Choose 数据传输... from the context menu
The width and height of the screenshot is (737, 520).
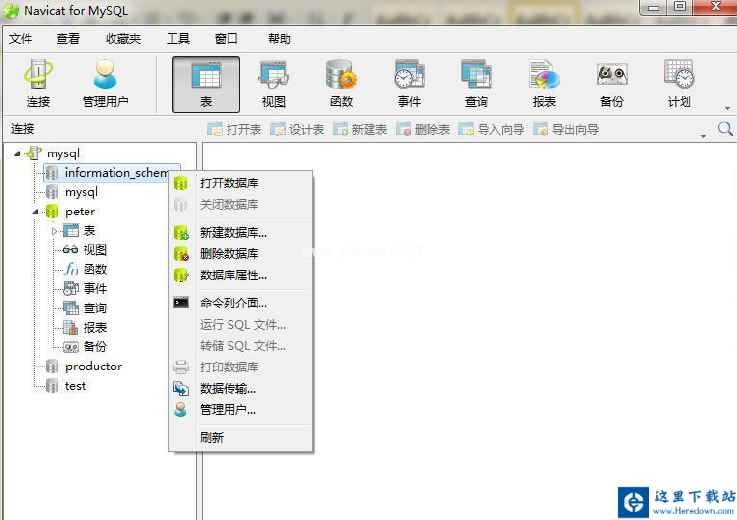click(241, 388)
